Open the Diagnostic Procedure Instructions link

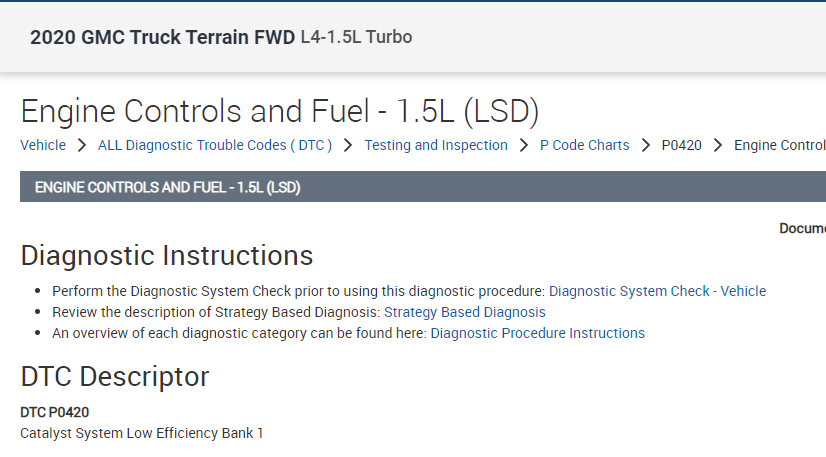coord(537,333)
